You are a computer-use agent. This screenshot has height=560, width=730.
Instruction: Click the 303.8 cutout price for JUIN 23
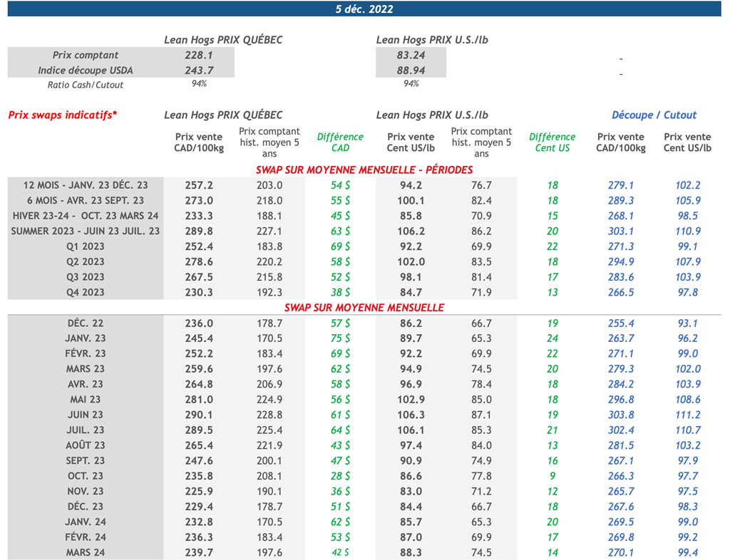click(621, 415)
